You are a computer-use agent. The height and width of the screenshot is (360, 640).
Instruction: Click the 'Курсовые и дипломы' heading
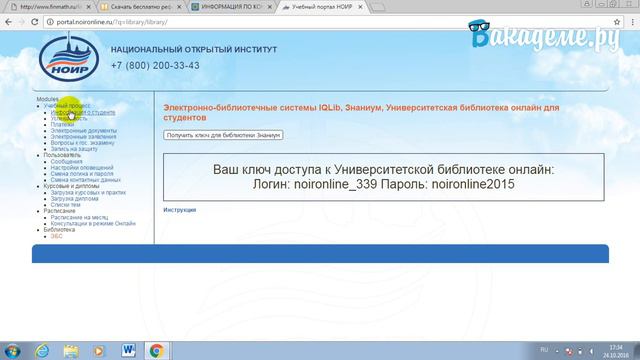click(71, 186)
